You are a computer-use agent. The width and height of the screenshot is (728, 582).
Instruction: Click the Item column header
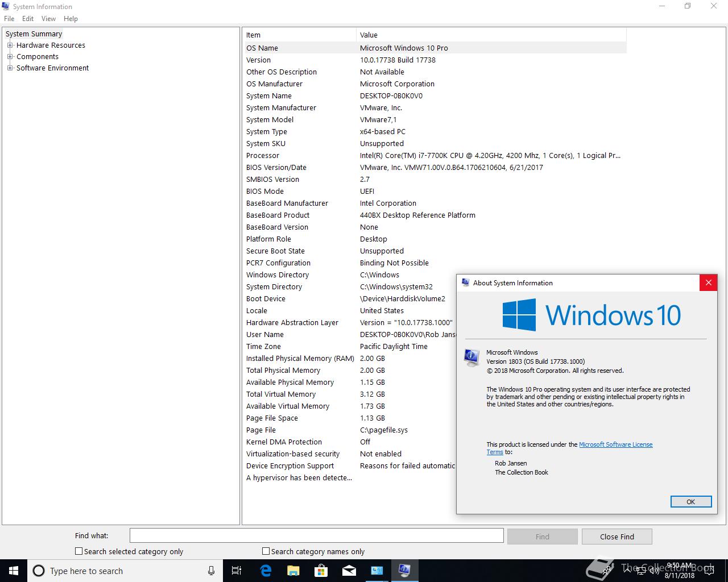point(300,35)
